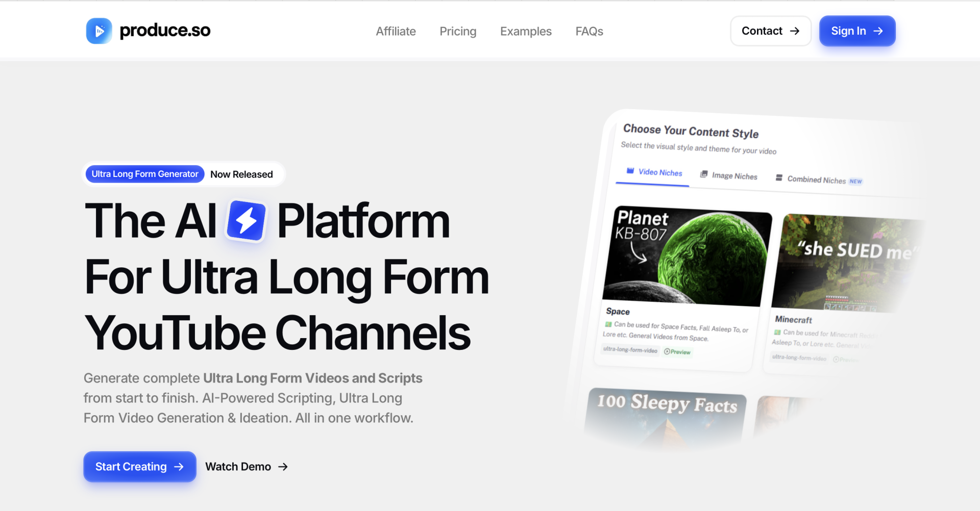
Task: Open the Affiliate page
Action: tap(396, 31)
